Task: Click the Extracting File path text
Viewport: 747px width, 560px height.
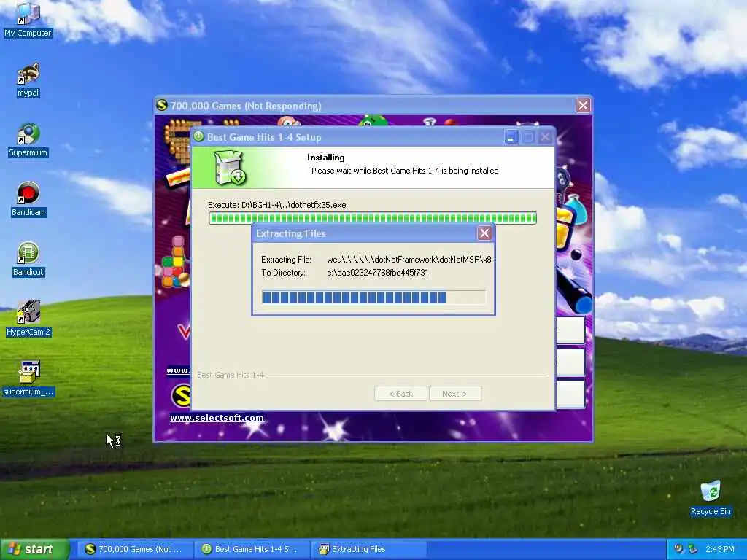Action: (409, 260)
